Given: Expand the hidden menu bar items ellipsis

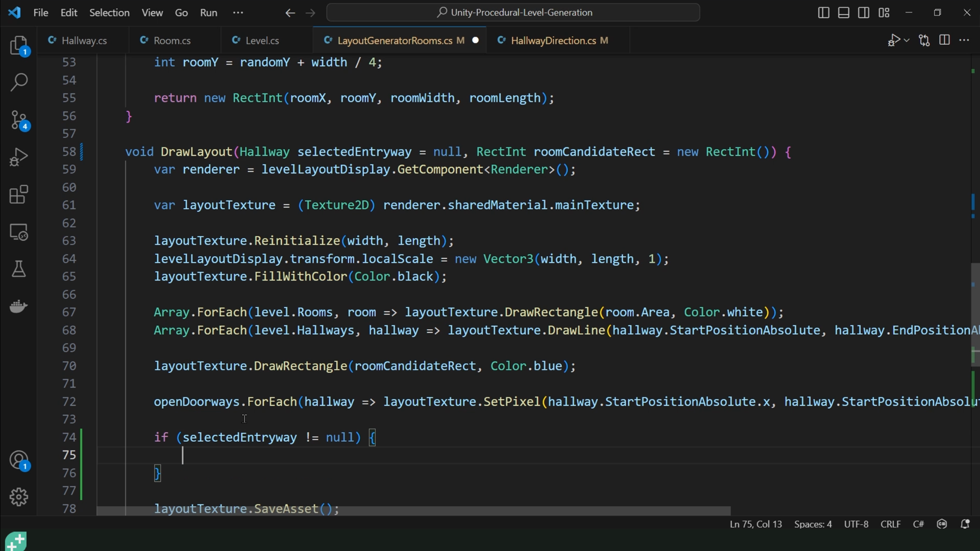Looking at the screenshot, I should click(238, 13).
